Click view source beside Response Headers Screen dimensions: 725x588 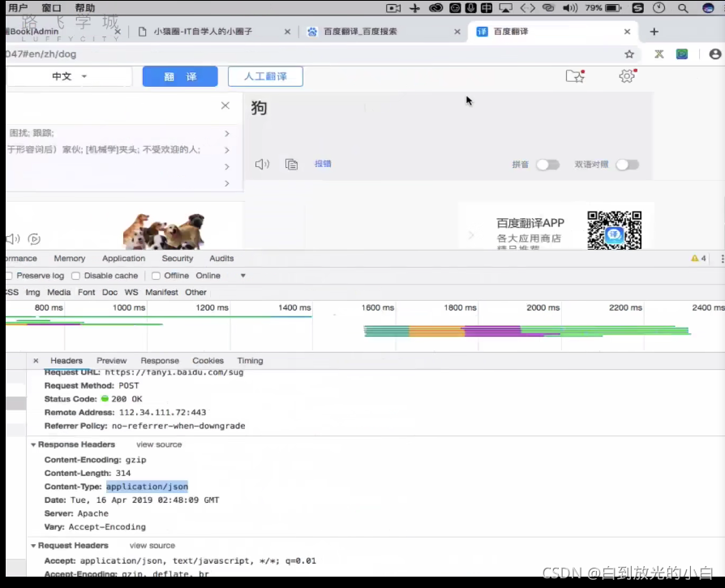click(159, 444)
